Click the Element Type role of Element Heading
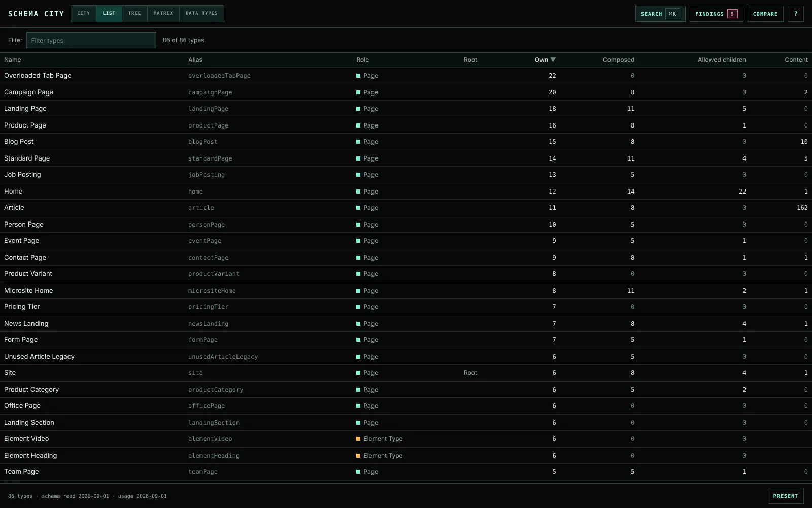This screenshot has width=812, height=508. (383, 456)
